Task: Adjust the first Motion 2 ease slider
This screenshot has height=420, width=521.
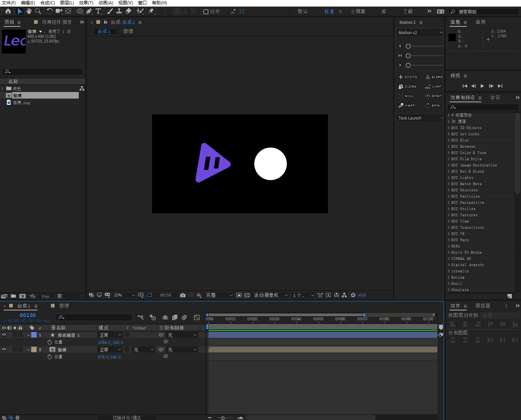Action: [408, 46]
